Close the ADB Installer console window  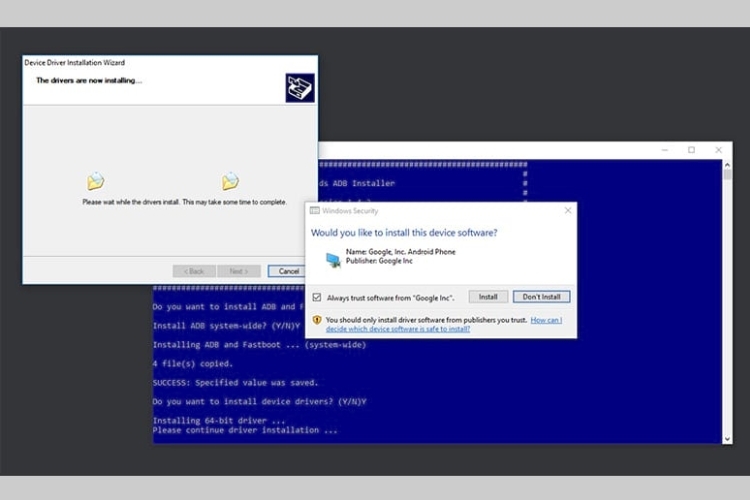(x=718, y=150)
